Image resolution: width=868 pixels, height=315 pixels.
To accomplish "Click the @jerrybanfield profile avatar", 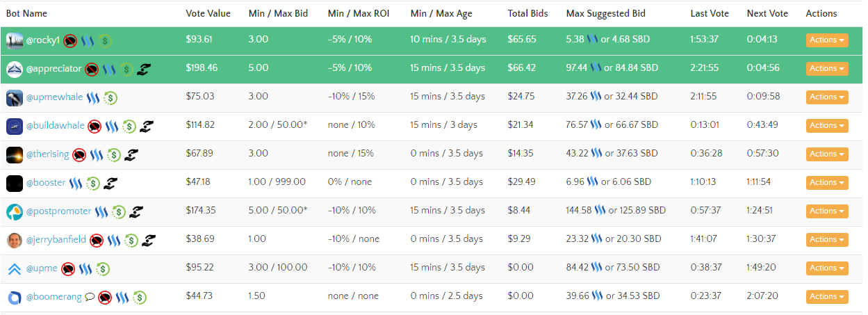I will pyautogui.click(x=15, y=241).
